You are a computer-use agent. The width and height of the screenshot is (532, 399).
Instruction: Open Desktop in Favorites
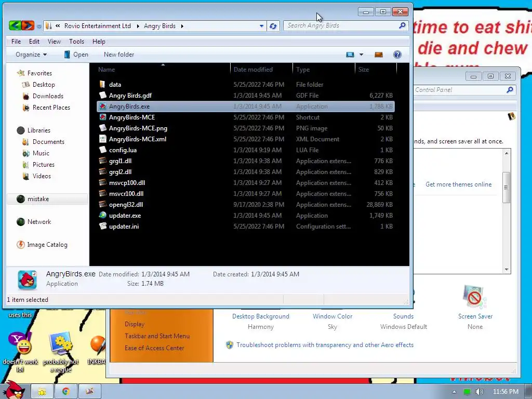tap(44, 85)
